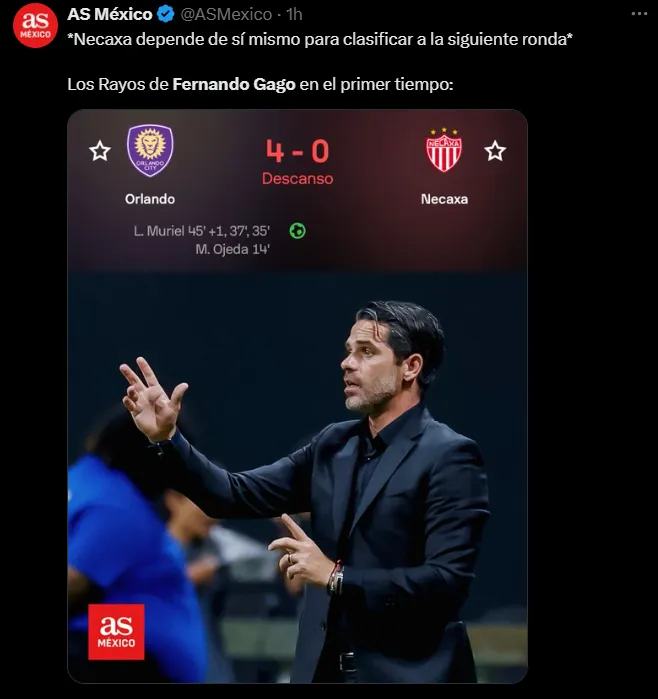Open the tweet's three-dot more menu
Image resolution: width=658 pixels, height=699 pixels.
639,14
